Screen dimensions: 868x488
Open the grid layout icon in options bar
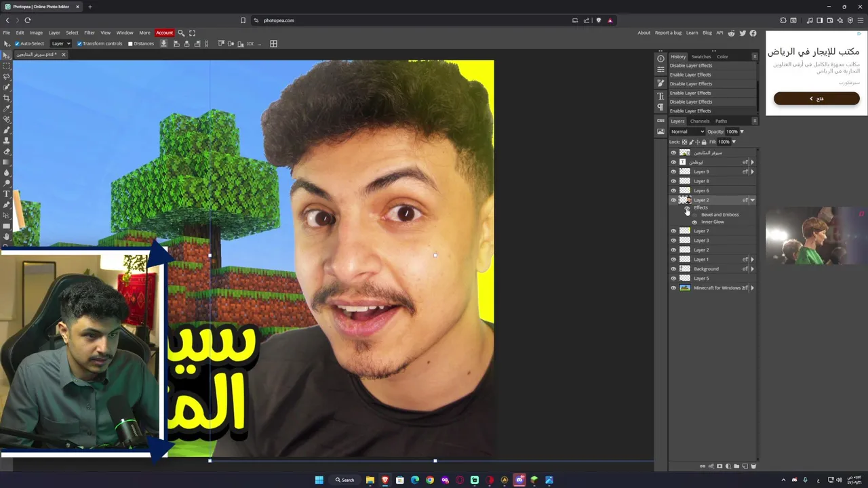[273, 43]
